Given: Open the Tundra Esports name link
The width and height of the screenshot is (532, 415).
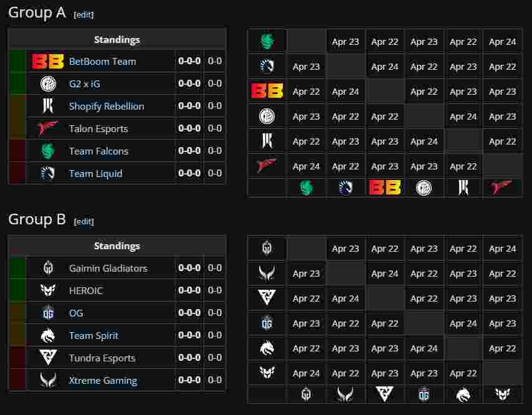Looking at the screenshot, I should 102,358.
